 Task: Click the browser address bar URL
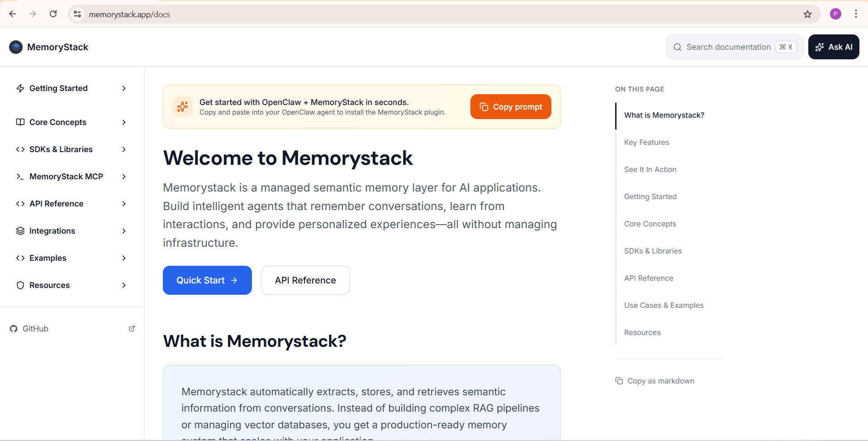pos(129,14)
